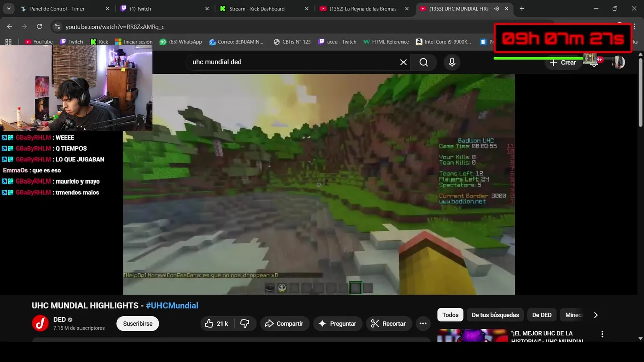The image size is (644, 362).
Task: Select the Todos filter chip
Action: click(450, 315)
